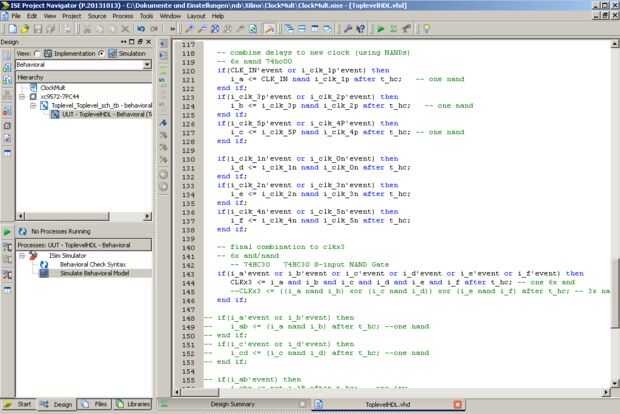Click the top icon in editor side toolbar
Screen dimensions: 620x414
pyautogui.click(x=163, y=44)
